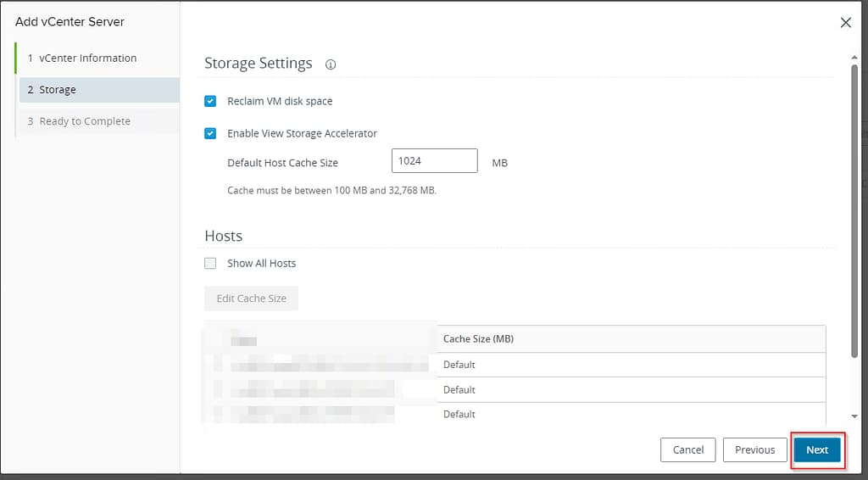Image resolution: width=868 pixels, height=480 pixels.
Task: Disable the View Storage Accelerator checkbox
Action: [x=210, y=133]
